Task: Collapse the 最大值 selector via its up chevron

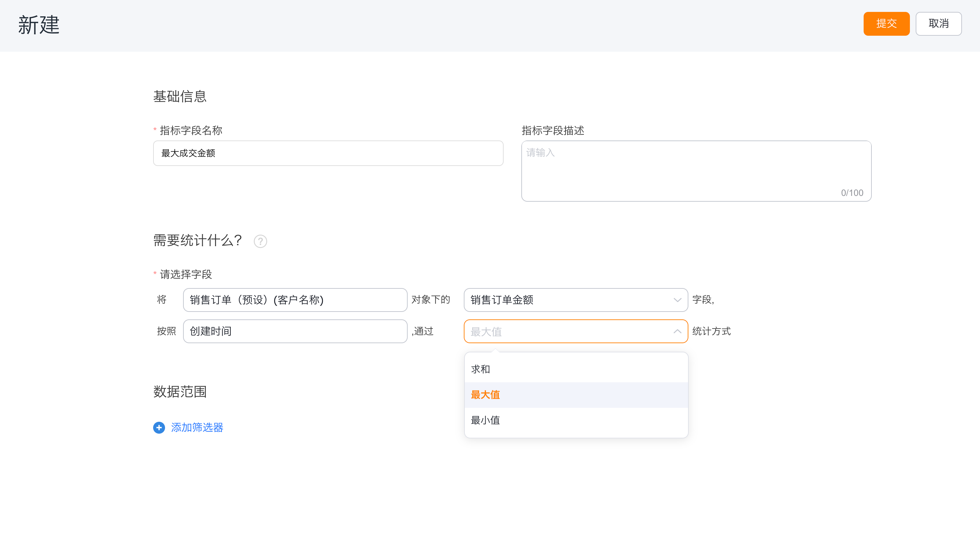Action: coord(677,331)
